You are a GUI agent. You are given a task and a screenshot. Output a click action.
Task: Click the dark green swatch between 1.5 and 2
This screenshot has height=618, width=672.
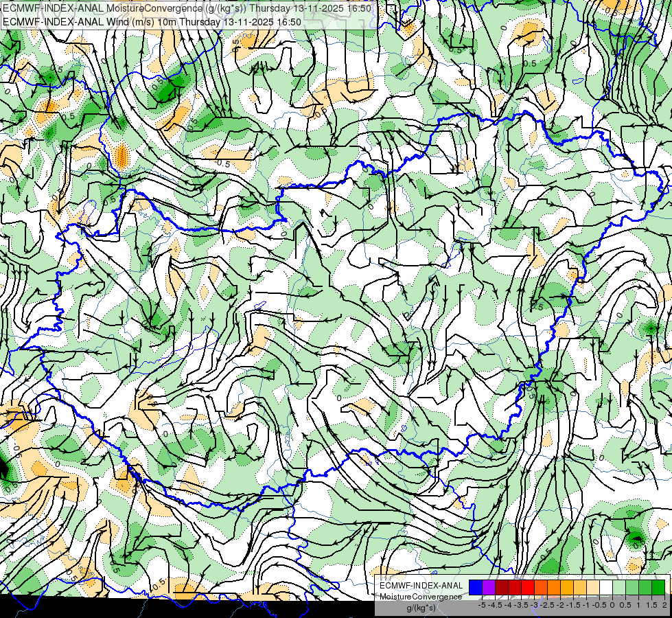(658, 587)
